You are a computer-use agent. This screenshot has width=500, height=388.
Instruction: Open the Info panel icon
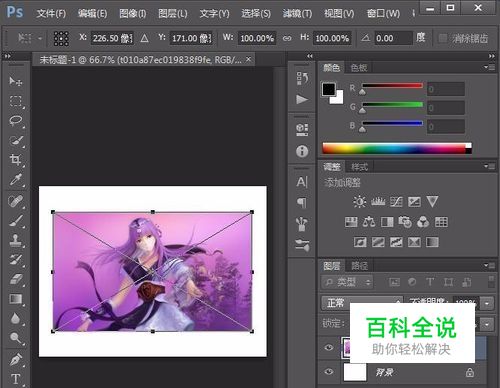point(302,151)
